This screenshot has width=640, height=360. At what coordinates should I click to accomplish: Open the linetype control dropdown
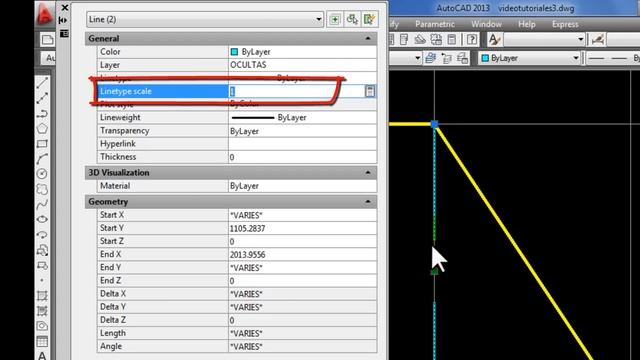613,58
